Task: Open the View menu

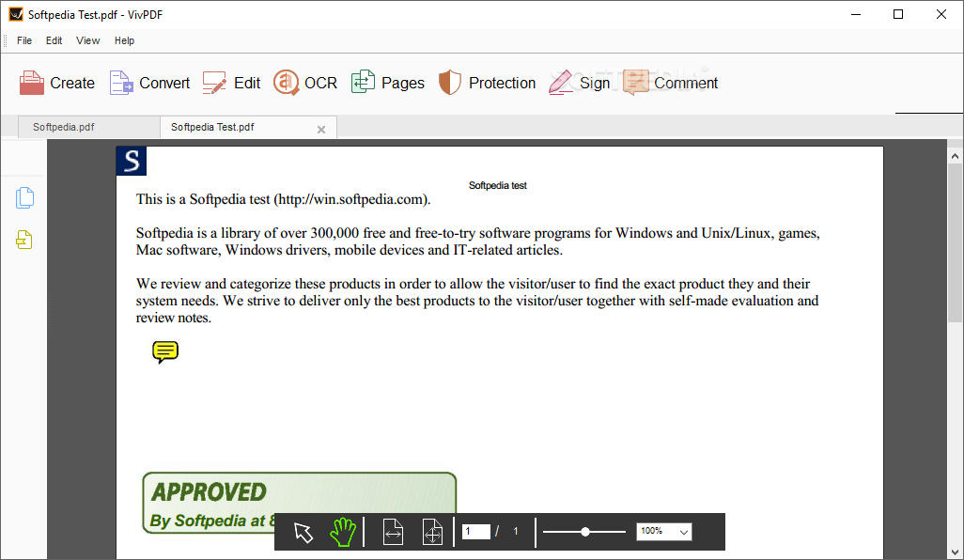Action: tap(88, 40)
